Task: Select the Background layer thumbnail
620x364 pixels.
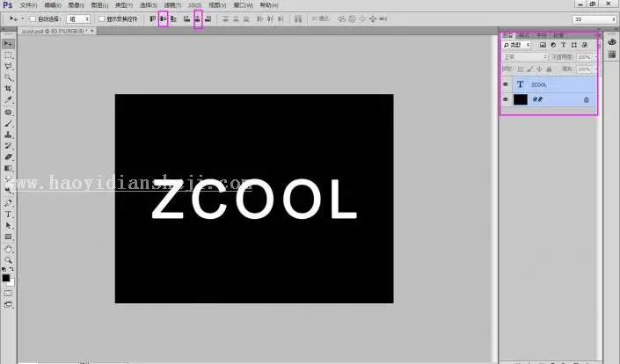Action: pos(521,99)
